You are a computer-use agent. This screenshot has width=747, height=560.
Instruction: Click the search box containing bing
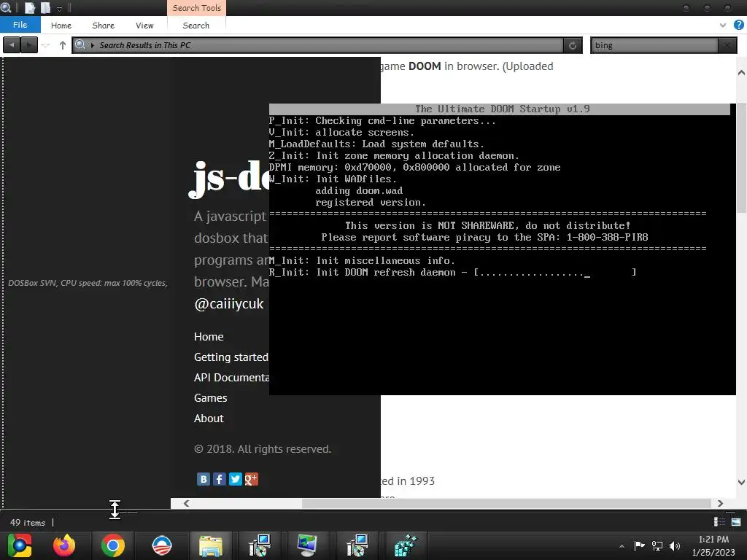(654, 45)
